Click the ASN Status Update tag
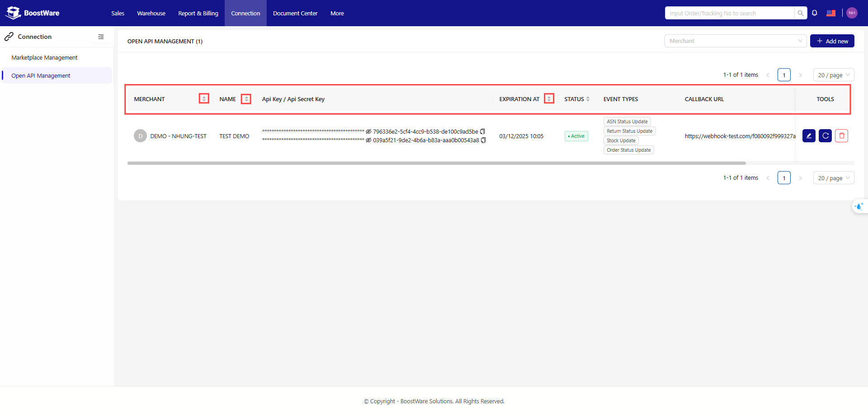 [627, 121]
